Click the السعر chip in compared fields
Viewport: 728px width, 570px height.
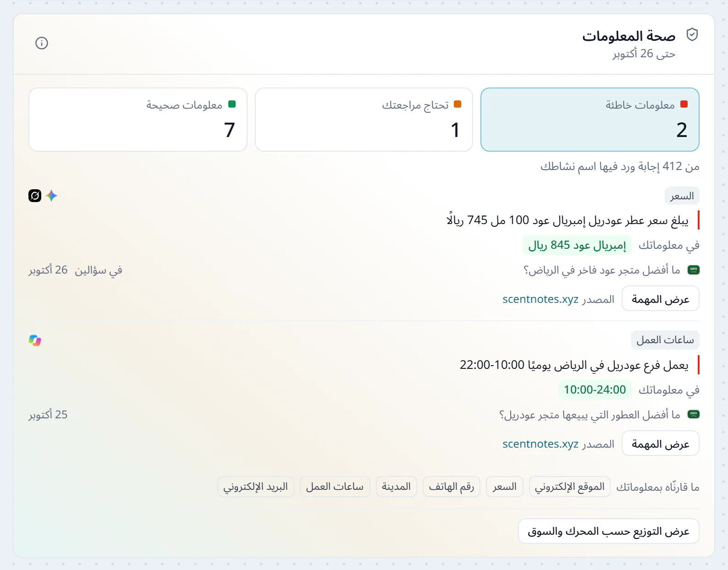click(x=505, y=487)
